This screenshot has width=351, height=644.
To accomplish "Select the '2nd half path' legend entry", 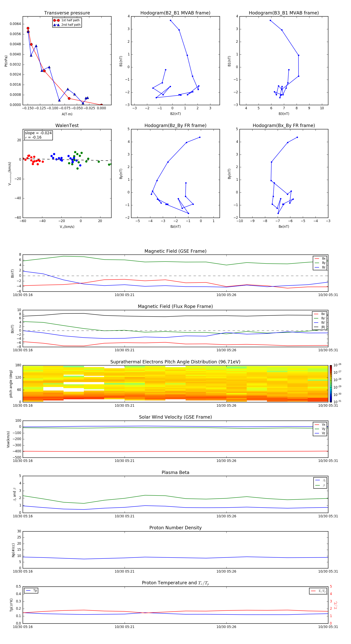I will [x=67, y=25].
